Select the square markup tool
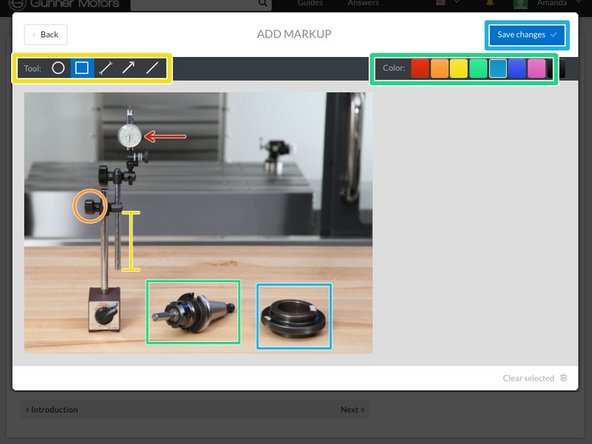The image size is (592, 444). (82, 68)
